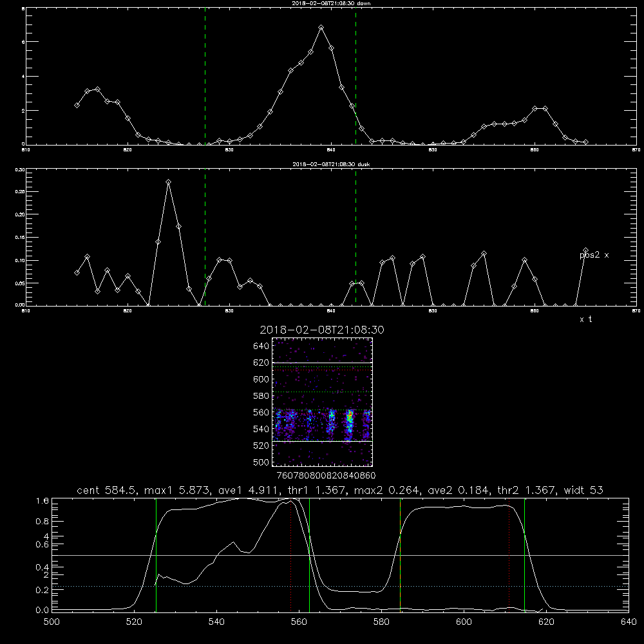Click the 'pos2 x' label
644x644 pixels.
594,255
